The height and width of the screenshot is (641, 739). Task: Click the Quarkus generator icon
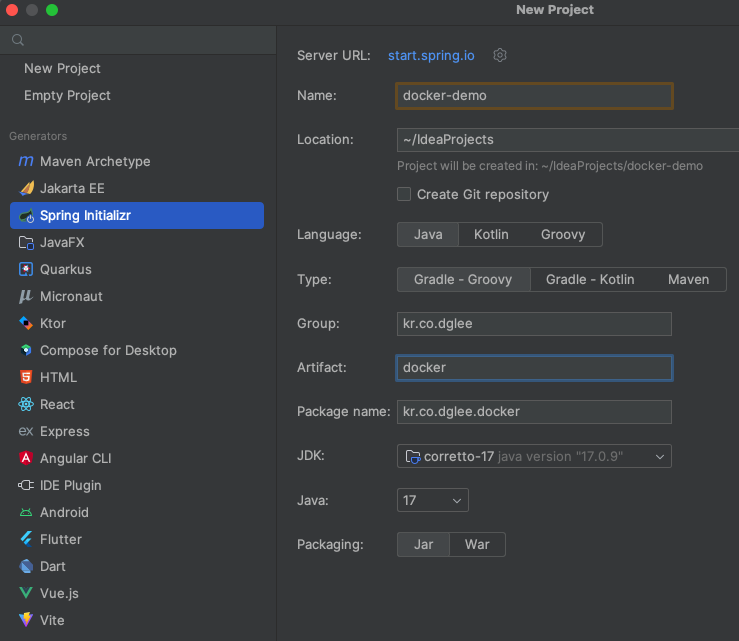point(26,269)
